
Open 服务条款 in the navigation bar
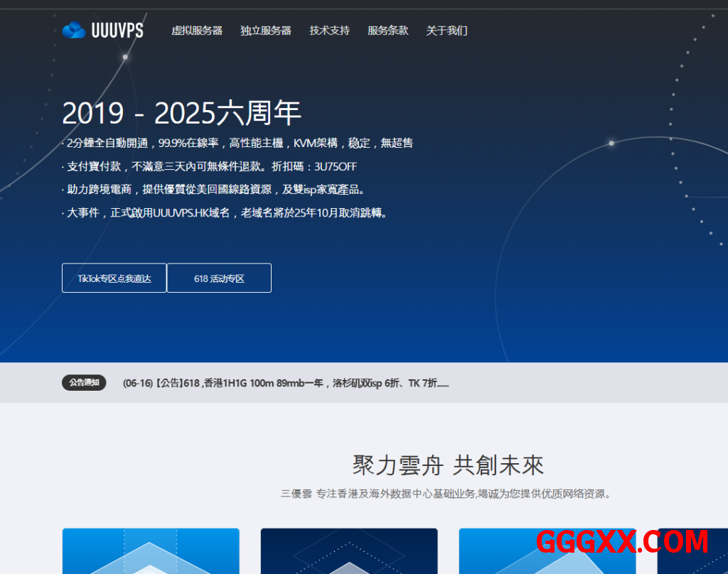point(387,31)
